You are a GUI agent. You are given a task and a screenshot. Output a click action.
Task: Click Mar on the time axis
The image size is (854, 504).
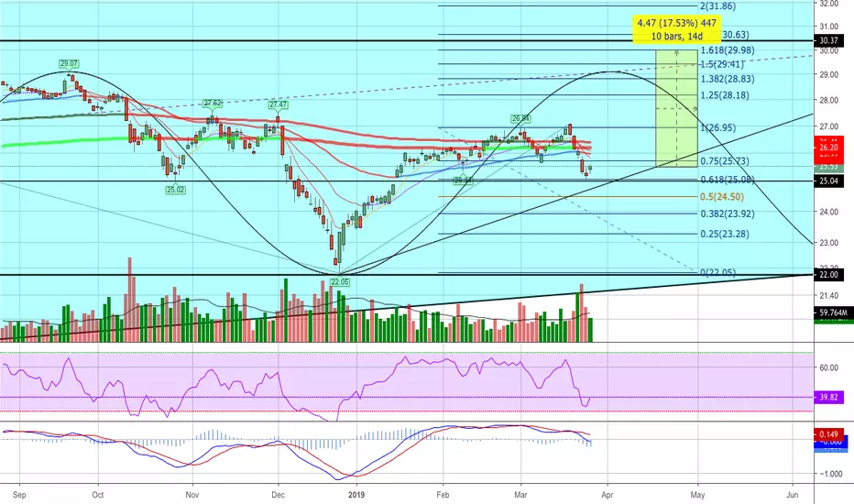tap(520, 495)
